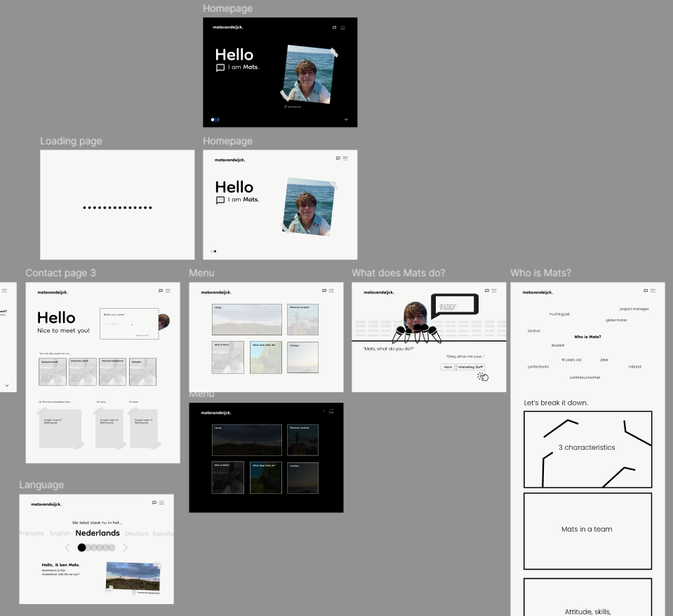Select the 'Language' frame label
The image size is (673, 616).
point(41,485)
